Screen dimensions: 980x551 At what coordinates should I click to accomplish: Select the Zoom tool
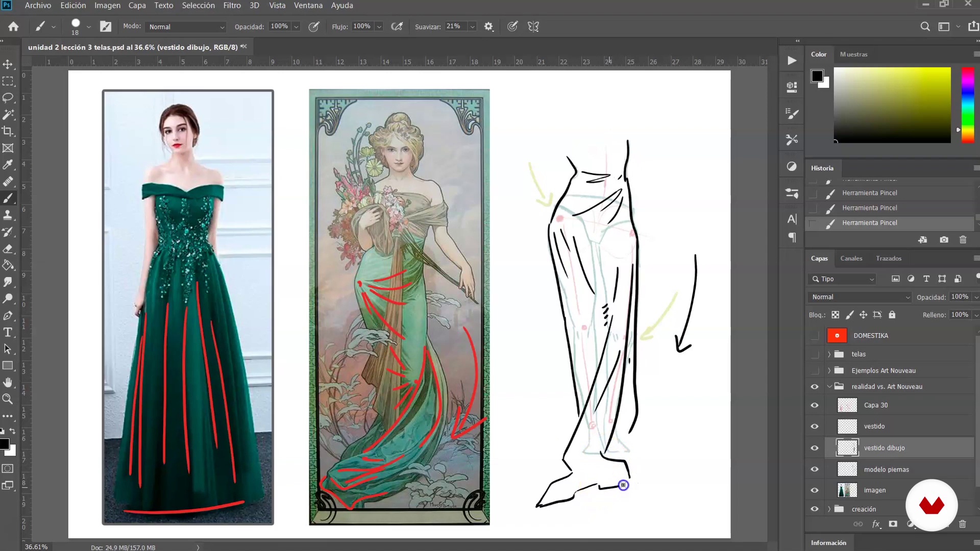tap(8, 399)
